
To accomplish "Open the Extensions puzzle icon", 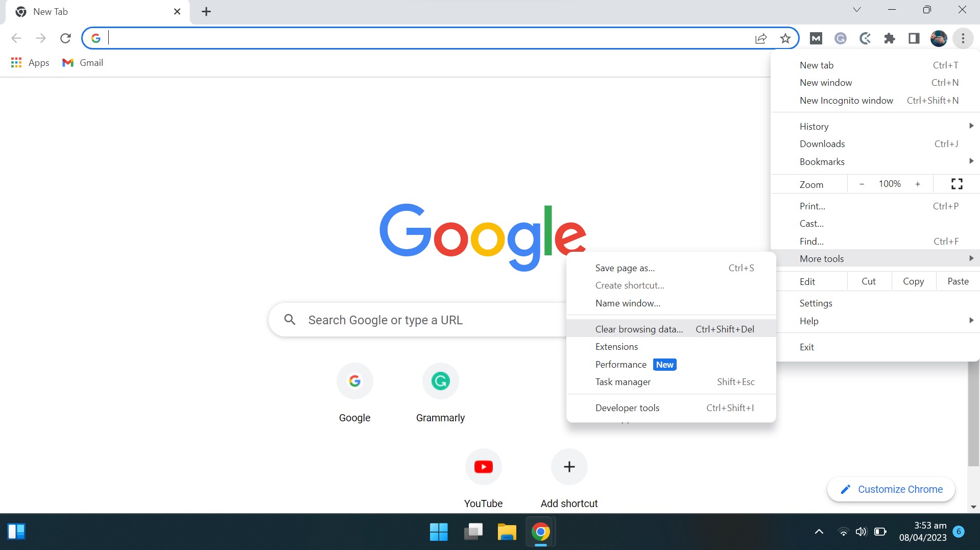I will point(889,38).
